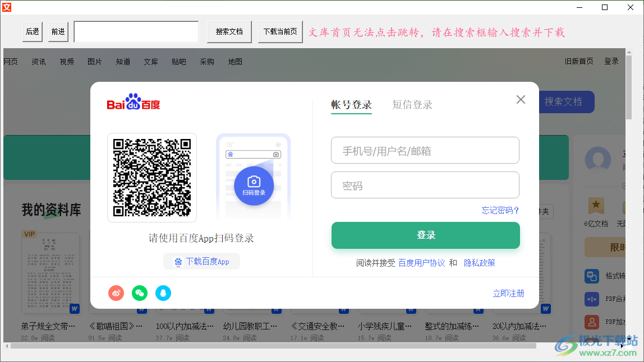Click the 格式转换 W icon

[x=592, y=276]
